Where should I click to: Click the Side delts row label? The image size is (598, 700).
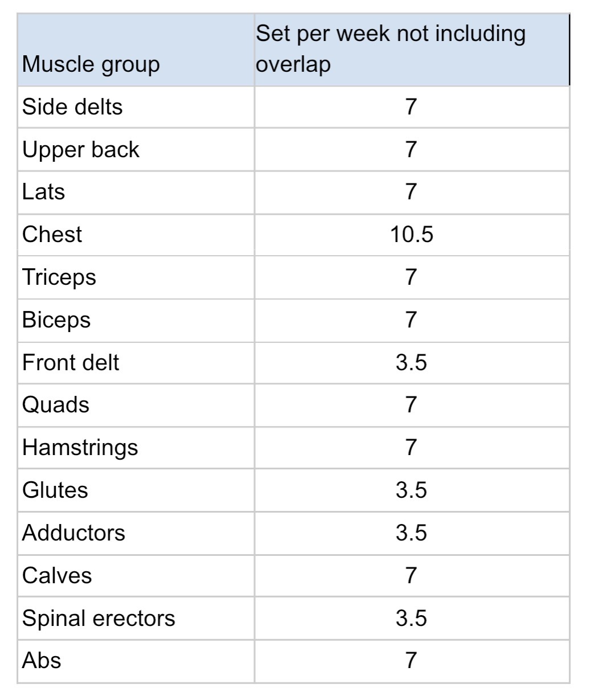coord(72,107)
